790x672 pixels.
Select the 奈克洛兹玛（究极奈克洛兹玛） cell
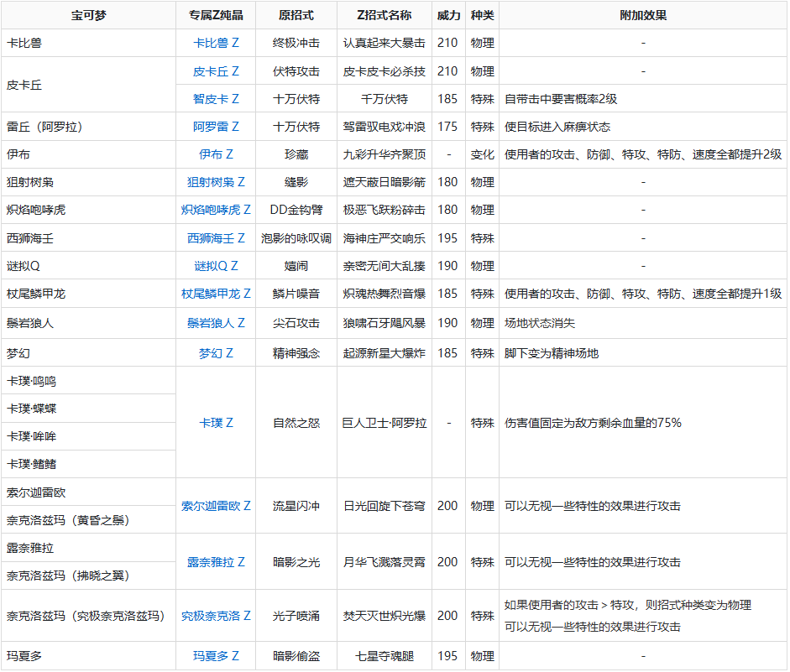(x=89, y=616)
